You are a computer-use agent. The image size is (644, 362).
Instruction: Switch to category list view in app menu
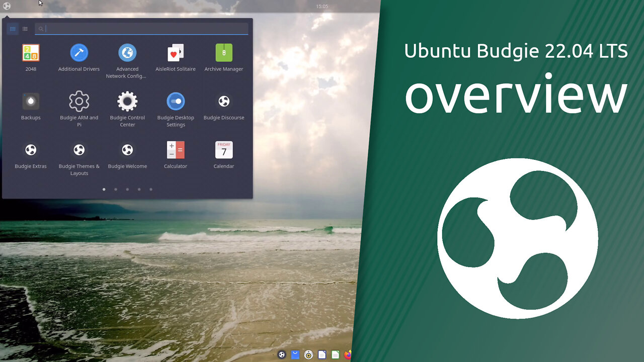click(25, 29)
